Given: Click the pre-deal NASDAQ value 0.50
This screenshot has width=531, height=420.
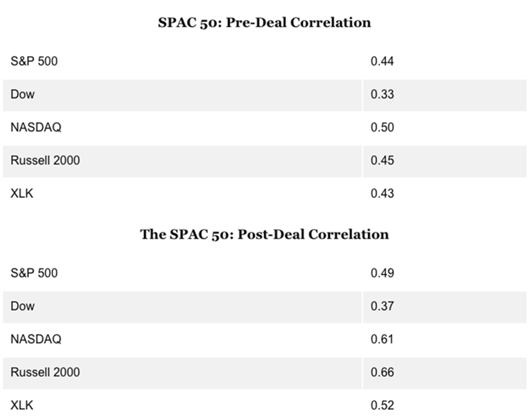Looking at the screenshot, I should (x=382, y=128).
